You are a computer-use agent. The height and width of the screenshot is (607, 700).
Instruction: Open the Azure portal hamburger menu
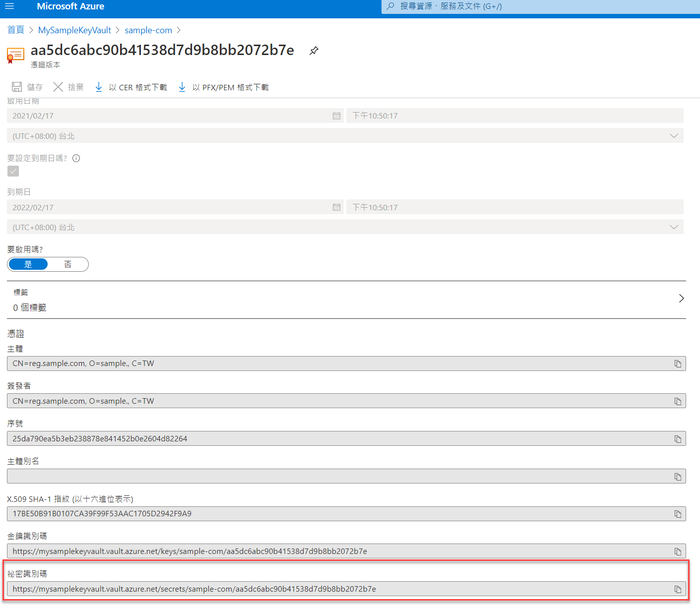tap(9, 6)
